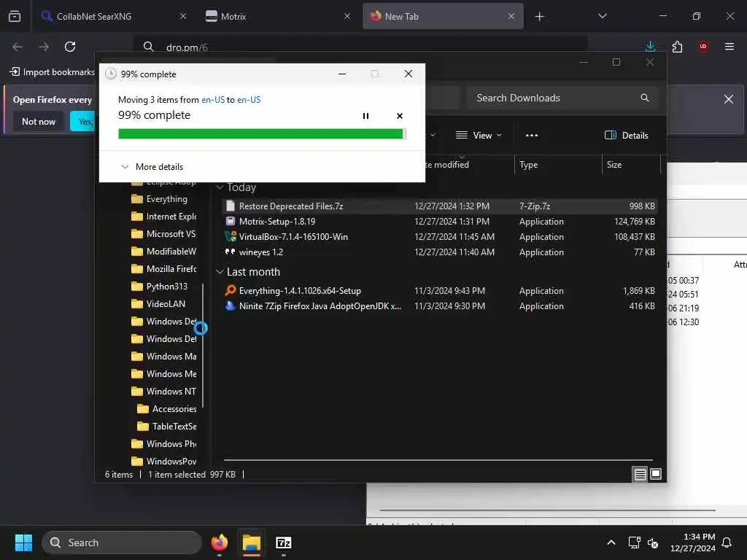Open the list all tabs dropdown
This screenshot has height=560, width=747.
pyautogui.click(x=602, y=16)
